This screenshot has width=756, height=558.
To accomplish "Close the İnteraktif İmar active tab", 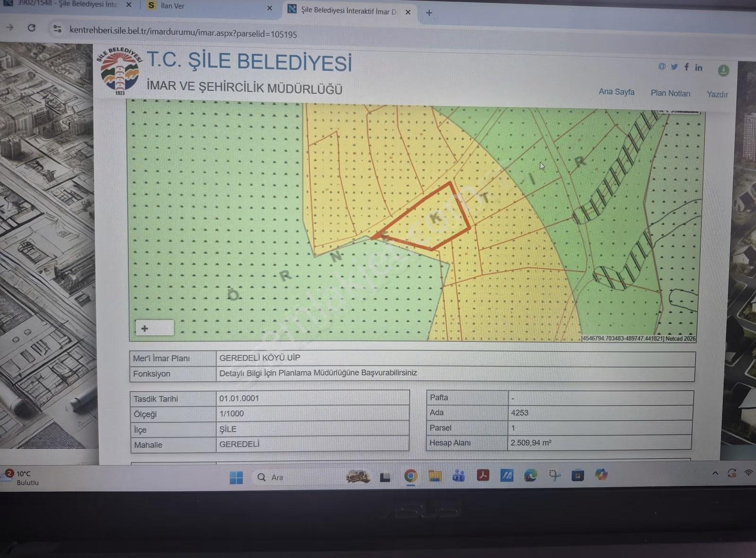I will (x=408, y=12).
